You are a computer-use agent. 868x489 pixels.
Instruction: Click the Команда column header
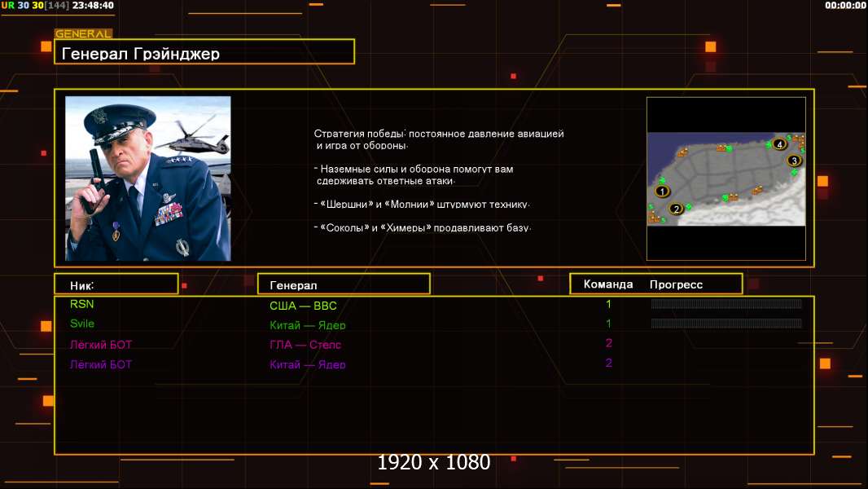pyautogui.click(x=607, y=284)
